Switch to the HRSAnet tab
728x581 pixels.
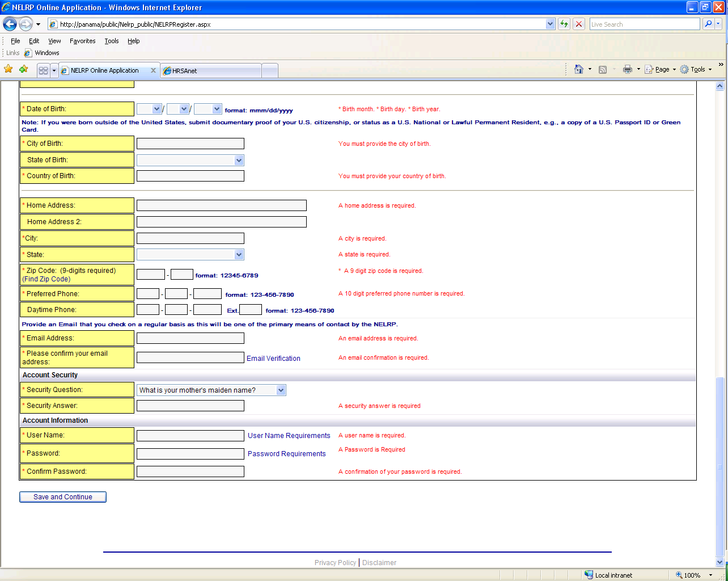tap(210, 71)
